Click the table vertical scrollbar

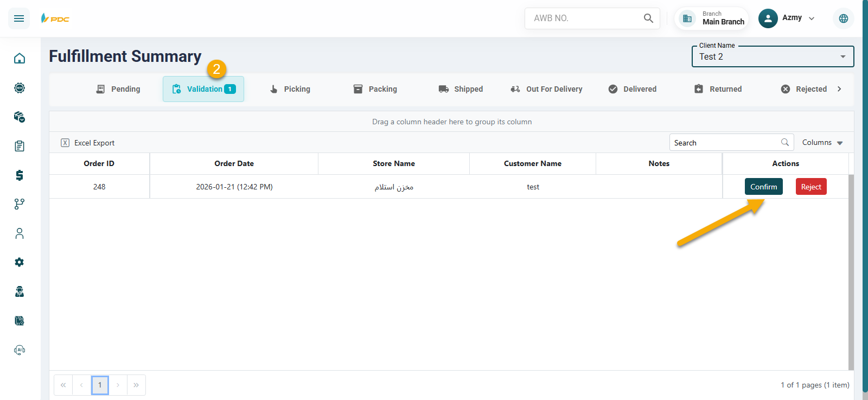point(851,271)
